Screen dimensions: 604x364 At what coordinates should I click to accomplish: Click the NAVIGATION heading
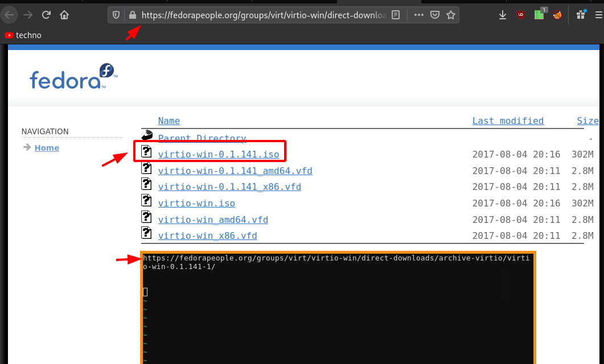(45, 131)
